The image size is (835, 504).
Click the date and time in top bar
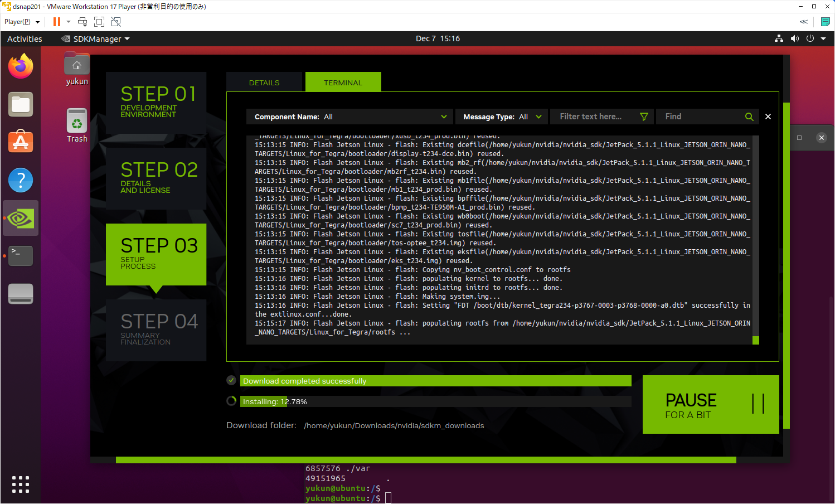438,38
